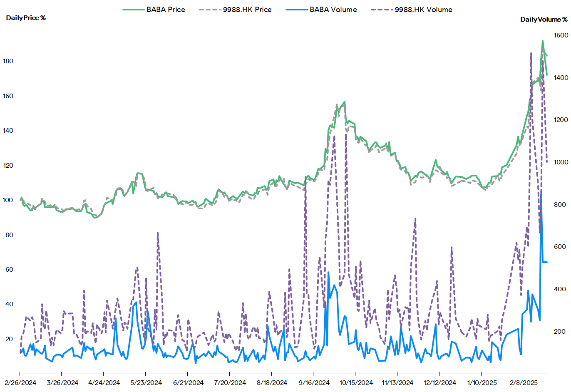Select the 8/18/2024 date label
This screenshot has height=392, width=571.
coord(272,383)
